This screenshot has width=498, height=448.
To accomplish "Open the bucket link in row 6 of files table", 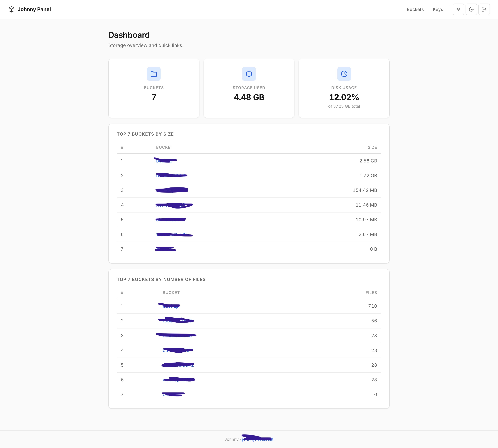I will (178, 380).
